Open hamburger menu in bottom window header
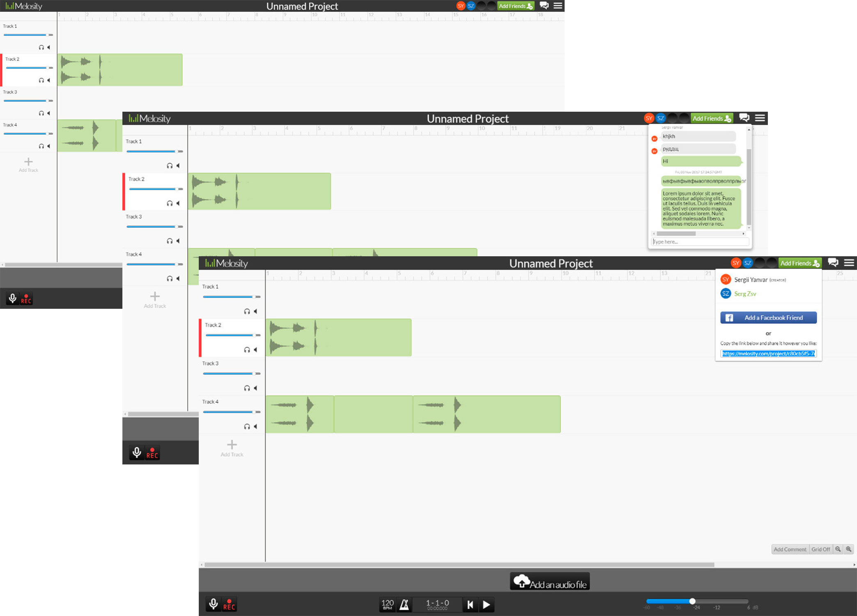This screenshot has height=616, width=857. (x=849, y=263)
